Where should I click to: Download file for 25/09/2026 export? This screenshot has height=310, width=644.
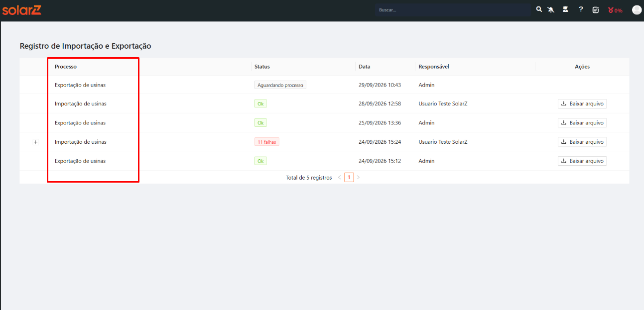click(x=582, y=123)
